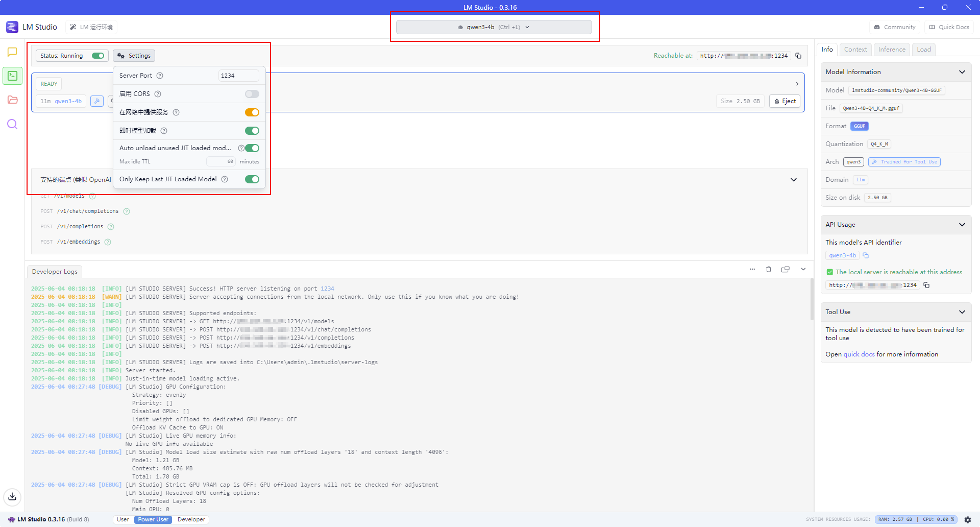Copy the qwen3-4b API identifier
The height and width of the screenshot is (527, 980).
coord(866,255)
